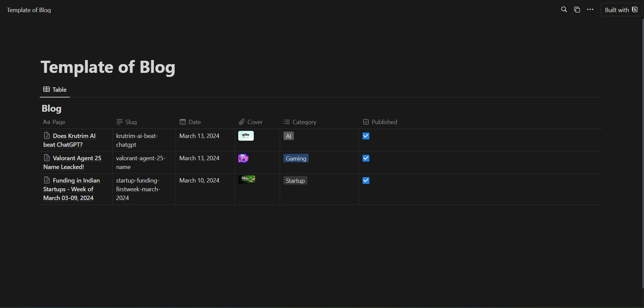This screenshot has width=644, height=308.
Task: Click the date cell in the Valorant row
Action: tap(205, 162)
